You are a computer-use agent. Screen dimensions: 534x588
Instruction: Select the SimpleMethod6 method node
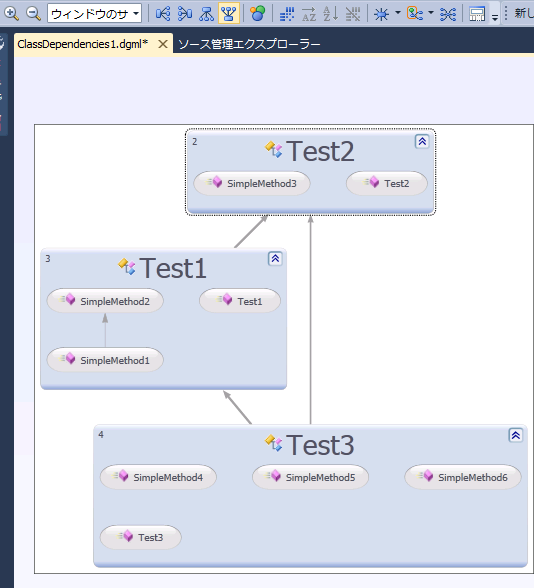coord(463,477)
